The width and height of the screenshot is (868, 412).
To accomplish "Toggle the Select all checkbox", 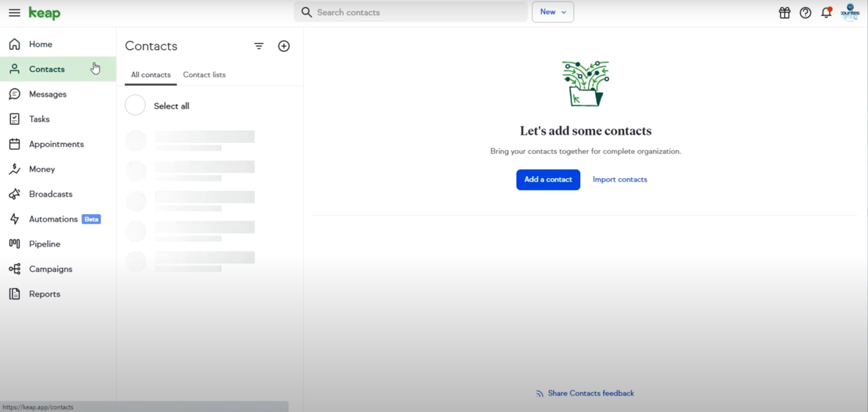I will tap(135, 105).
